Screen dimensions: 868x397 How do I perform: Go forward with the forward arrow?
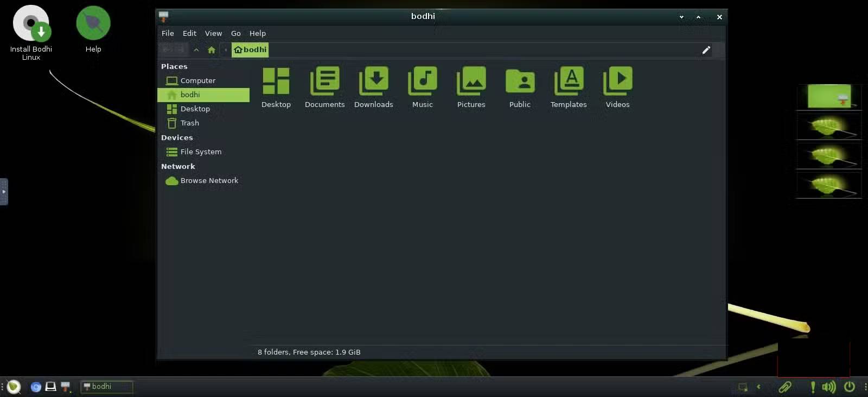click(x=180, y=50)
